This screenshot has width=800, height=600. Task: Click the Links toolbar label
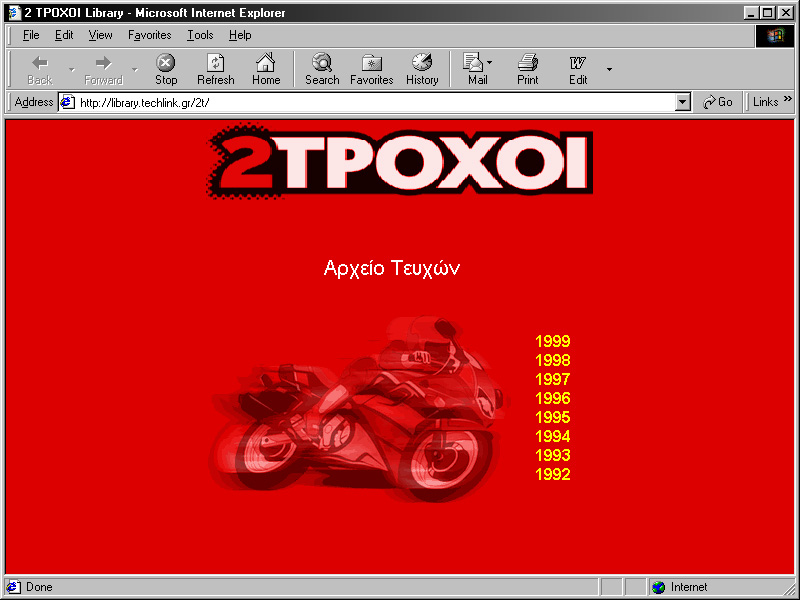[765, 102]
